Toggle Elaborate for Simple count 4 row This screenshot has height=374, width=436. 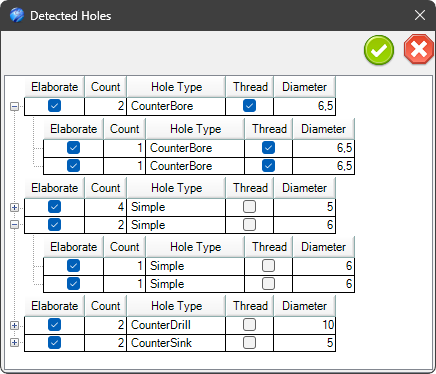(54, 207)
